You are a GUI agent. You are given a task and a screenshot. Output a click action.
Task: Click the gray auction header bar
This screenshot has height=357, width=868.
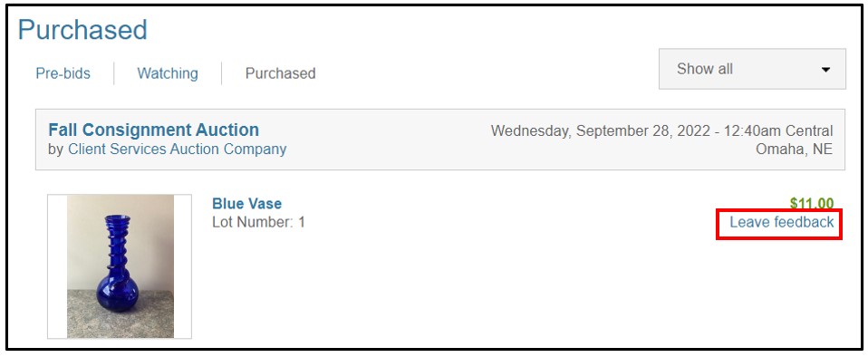440,140
